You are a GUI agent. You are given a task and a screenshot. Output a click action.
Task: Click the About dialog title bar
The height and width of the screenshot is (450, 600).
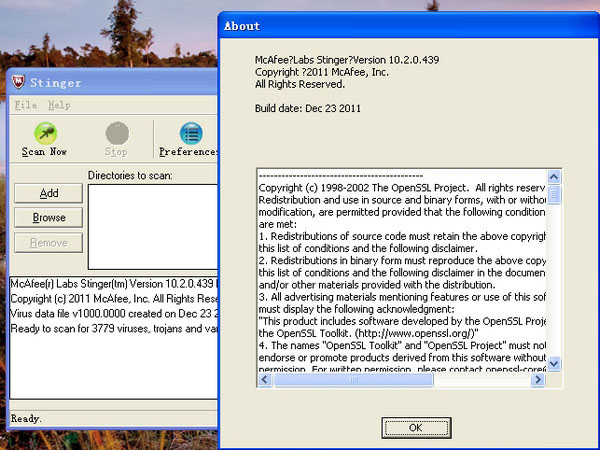[400, 26]
